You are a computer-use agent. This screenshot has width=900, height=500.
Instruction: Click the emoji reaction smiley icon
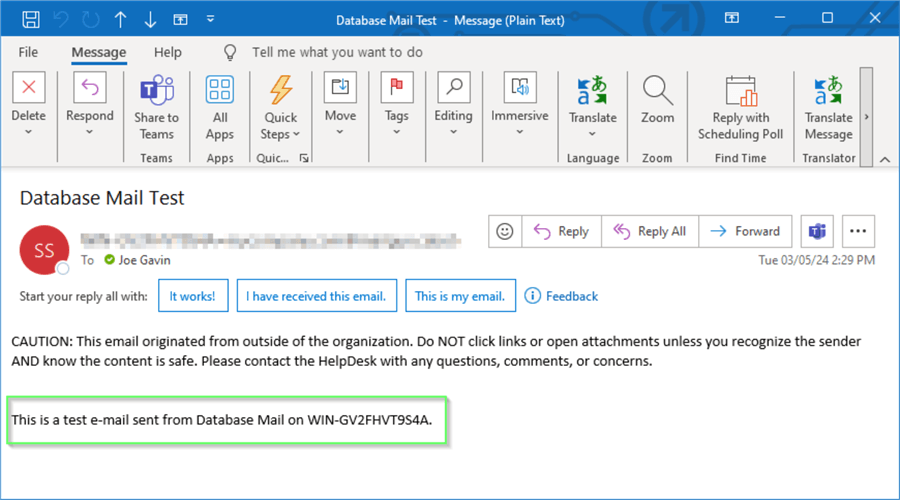505,231
